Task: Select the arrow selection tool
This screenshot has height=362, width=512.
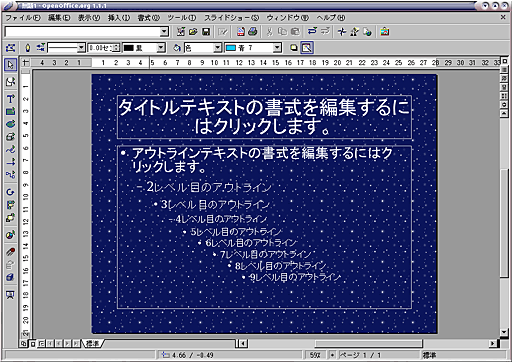Action: 11,64
